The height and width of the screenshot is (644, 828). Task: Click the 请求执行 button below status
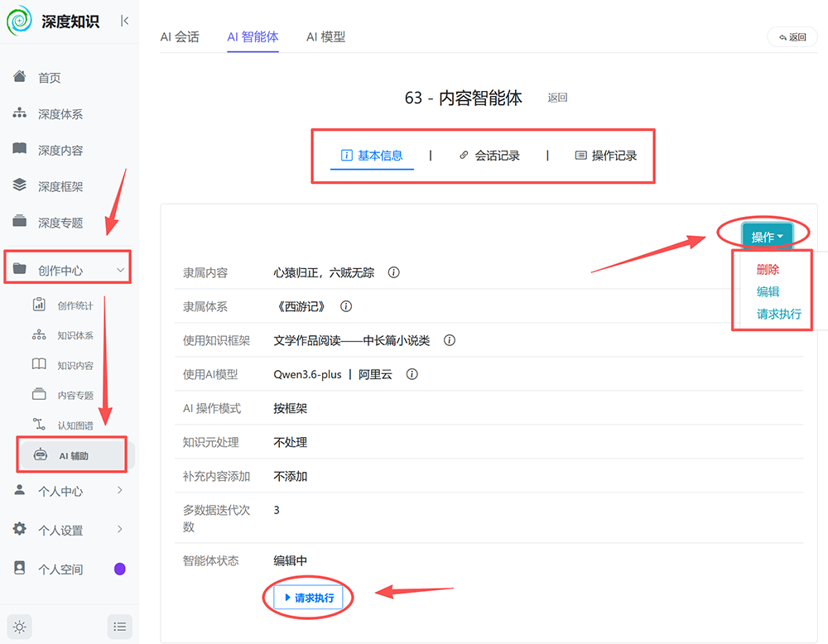[309, 598]
